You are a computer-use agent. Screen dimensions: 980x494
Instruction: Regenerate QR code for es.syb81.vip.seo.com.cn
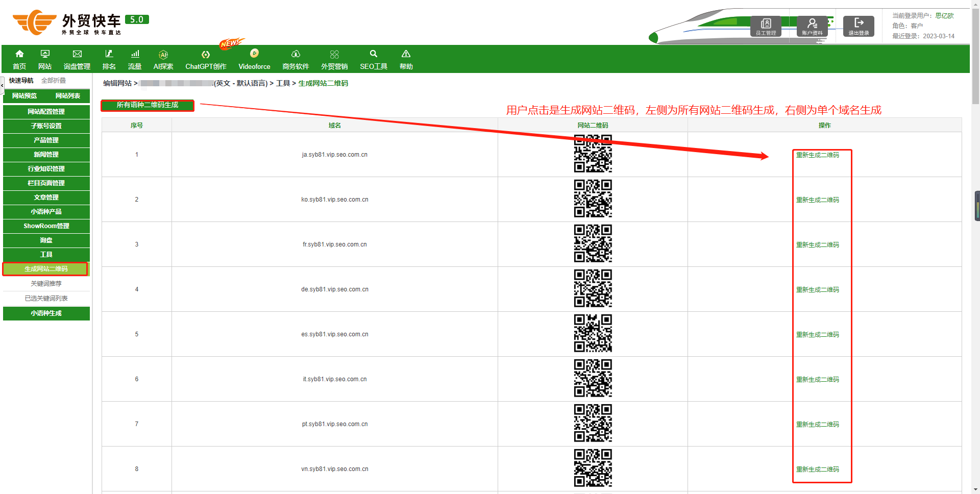point(817,335)
